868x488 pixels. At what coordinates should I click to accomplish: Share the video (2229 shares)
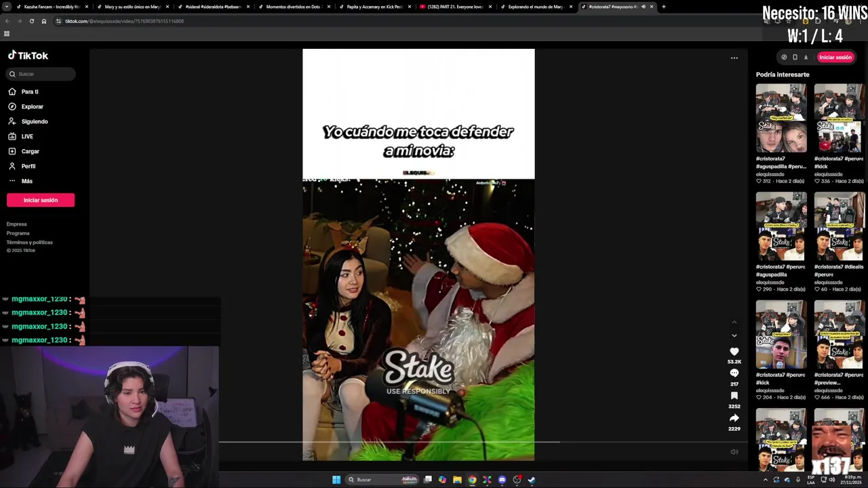pyautogui.click(x=734, y=418)
